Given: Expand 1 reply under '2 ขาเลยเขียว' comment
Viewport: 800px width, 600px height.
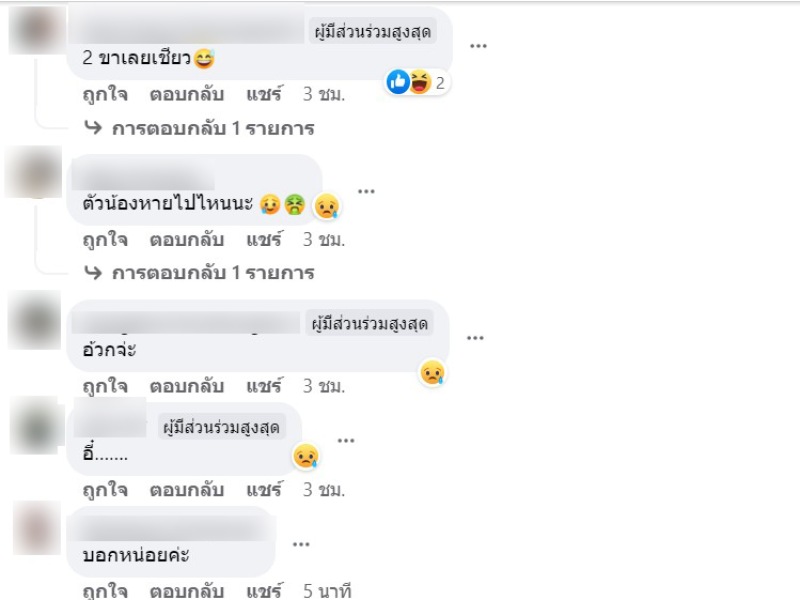Looking at the screenshot, I should click(x=199, y=128).
